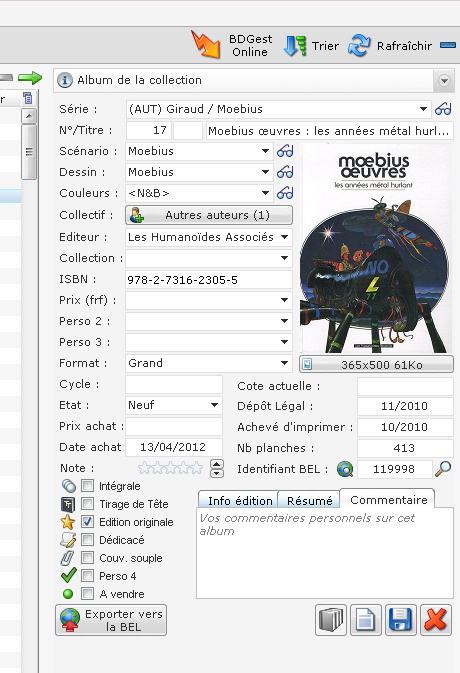Toggle the Dédicacé checkbox
The width and height of the screenshot is (460, 673).
pyautogui.click(x=88, y=540)
